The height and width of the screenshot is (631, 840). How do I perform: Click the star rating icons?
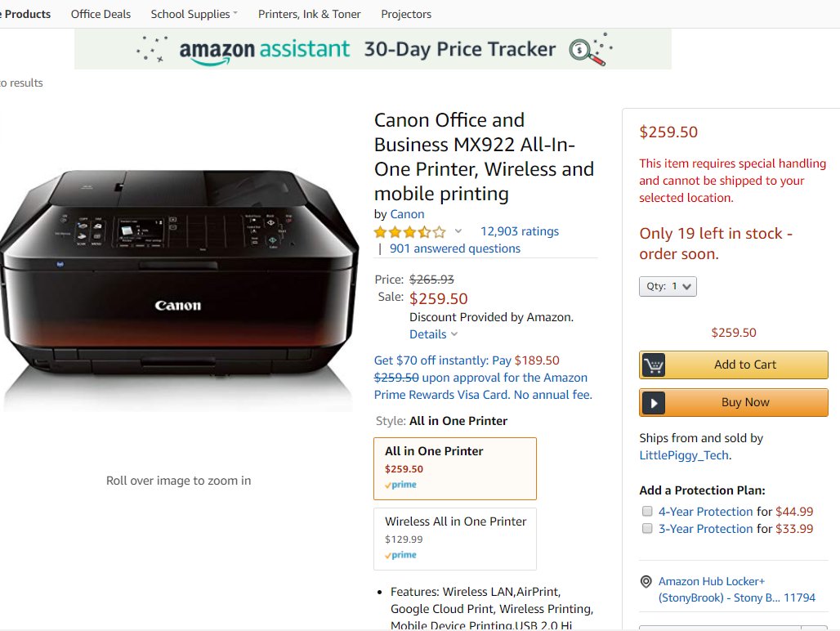[410, 232]
